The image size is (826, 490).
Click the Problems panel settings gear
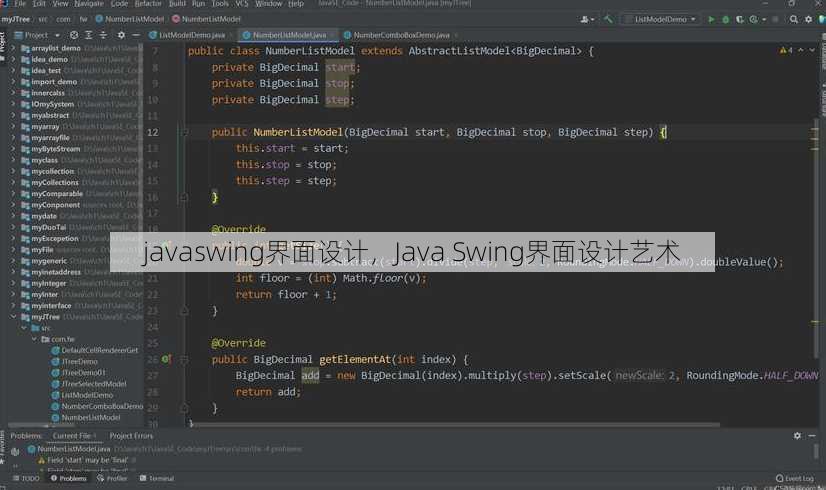pos(797,436)
